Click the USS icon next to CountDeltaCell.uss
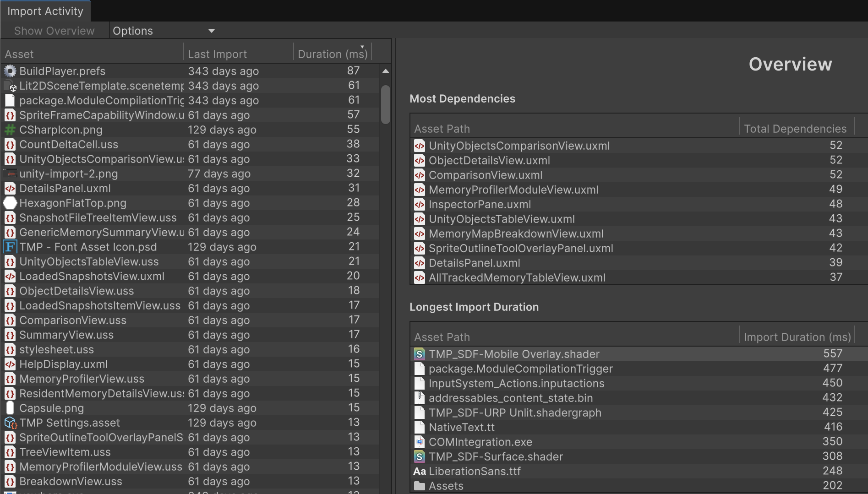This screenshot has height=494, width=868. 10,144
